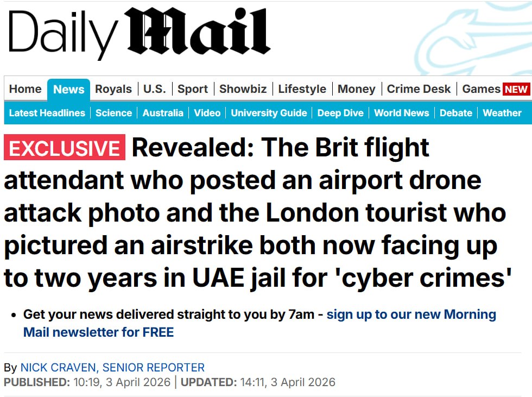Check the Weather link
The image size is (532, 397).
point(502,113)
